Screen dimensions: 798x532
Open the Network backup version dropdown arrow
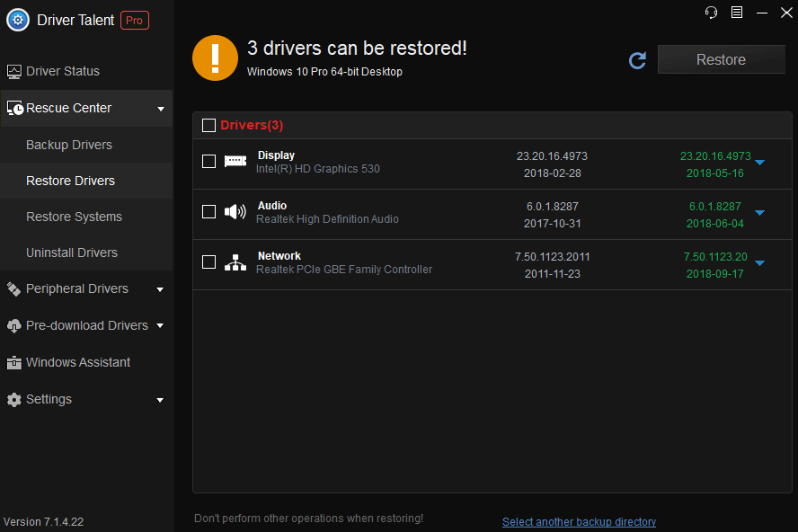click(760, 263)
